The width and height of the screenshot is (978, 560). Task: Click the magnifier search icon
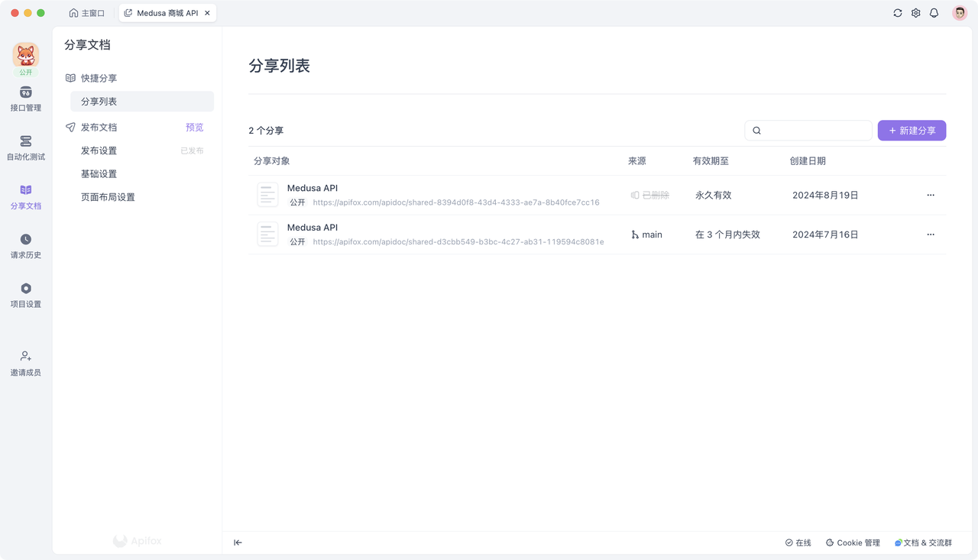757,131
